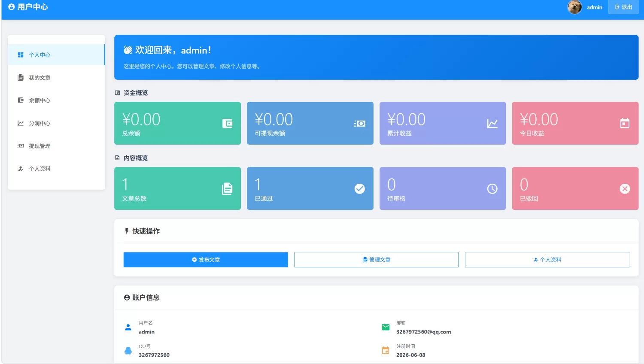Open 个人中心 in the sidebar
This screenshot has width=644, height=364.
56,55
